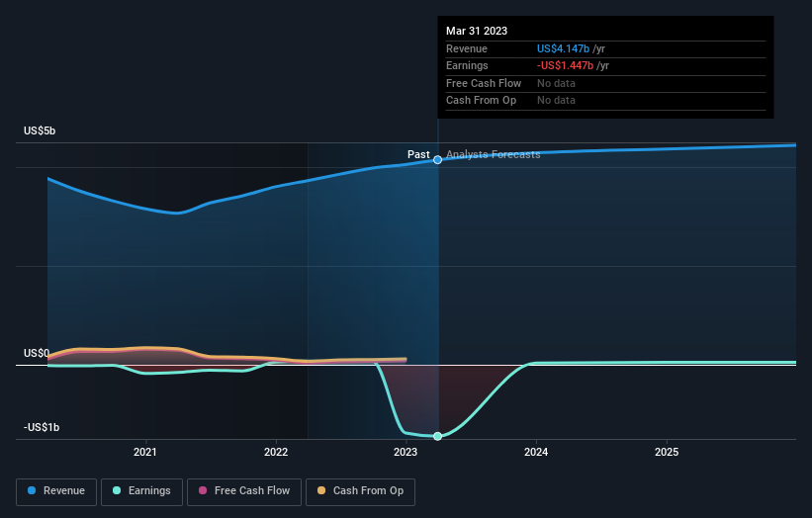Image resolution: width=812 pixels, height=518 pixels.
Task: Click the 'Cash From Op' row label in tooltip
Action: pos(481,101)
